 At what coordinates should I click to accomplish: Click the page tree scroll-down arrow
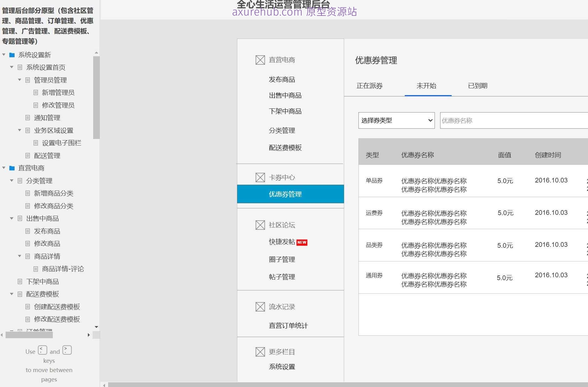[96, 327]
